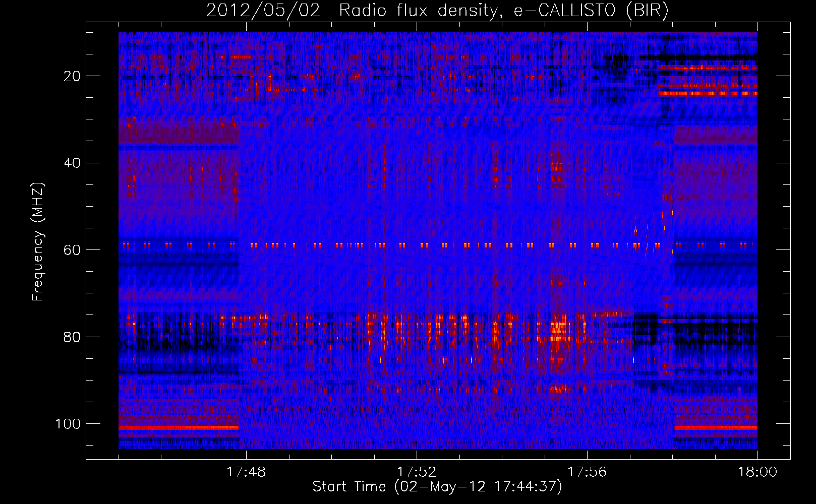816x504 pixels.
Task: Click the '18:00' time tick label
Action: [x=757, y=472]
